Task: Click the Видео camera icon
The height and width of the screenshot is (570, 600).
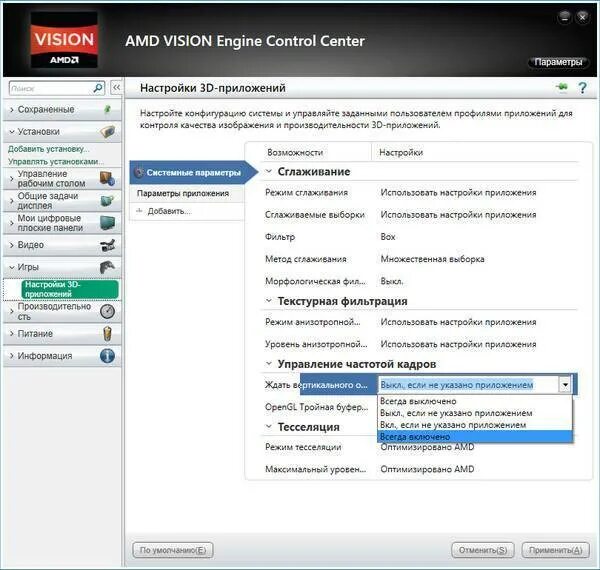Action: pyautogui.click(x=107, y=245)
